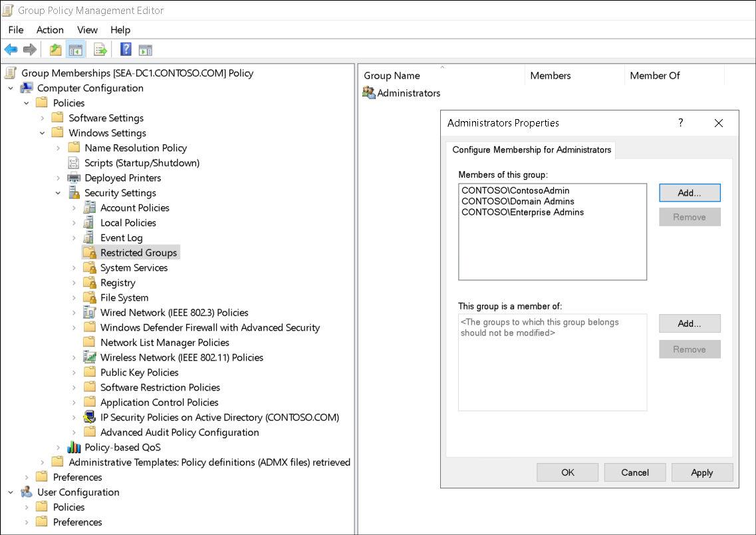756x535 pixels.
Task: Click the Security Settings lock icon
Action: [74, 192]
